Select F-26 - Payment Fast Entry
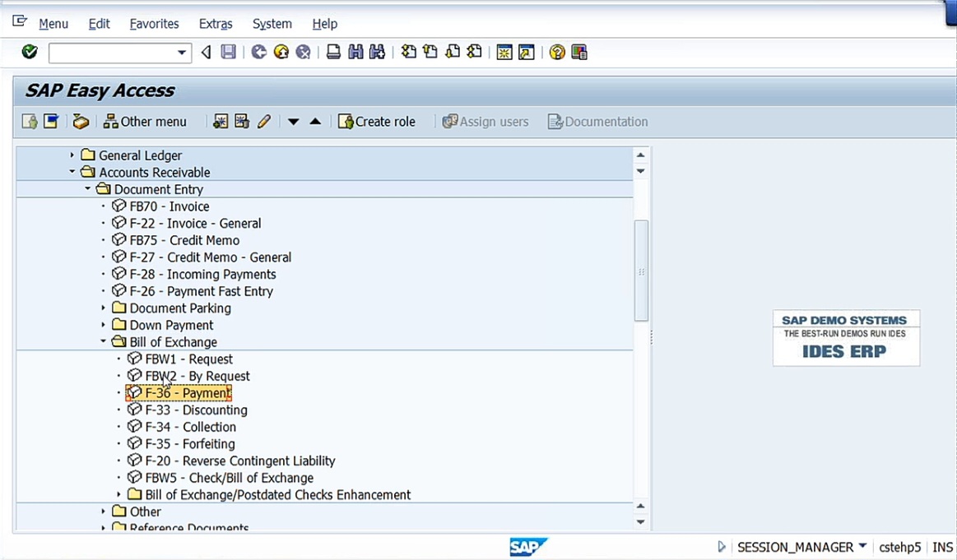 tap(202, 291)
